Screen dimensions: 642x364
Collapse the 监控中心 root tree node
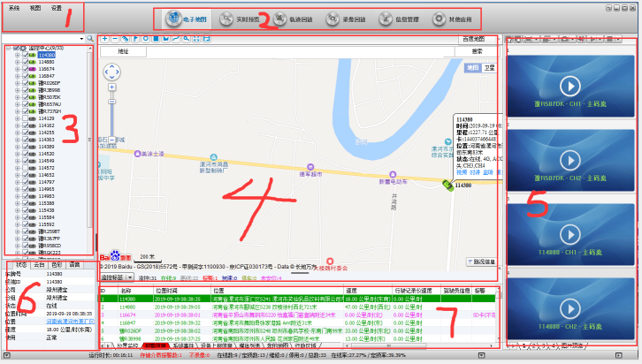(x=7, y=48)
